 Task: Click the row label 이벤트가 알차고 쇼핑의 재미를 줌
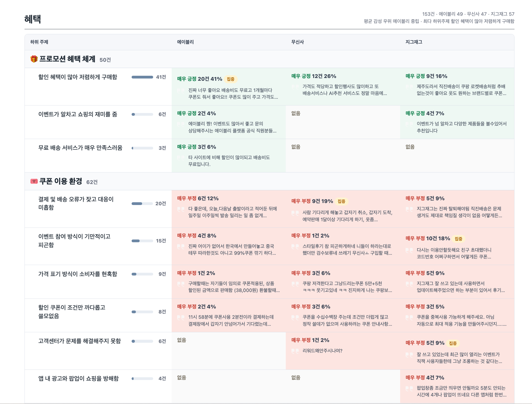pos(78,114)
